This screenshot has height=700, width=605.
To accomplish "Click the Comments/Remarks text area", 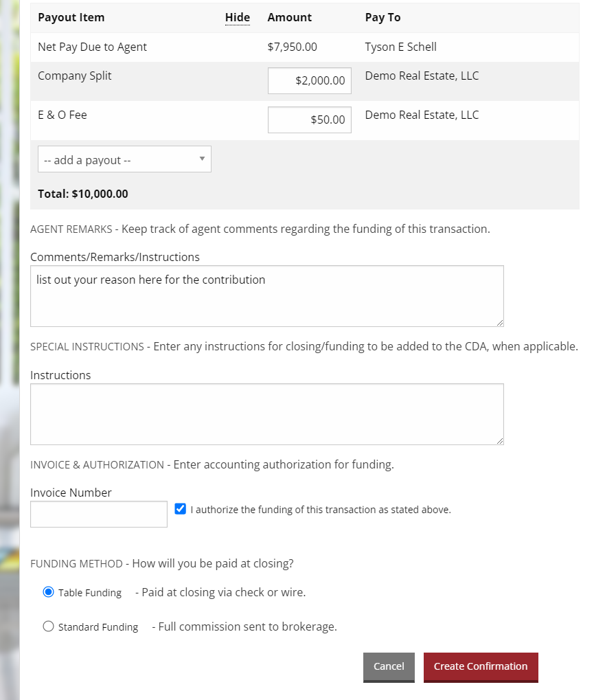I will point(266,295).
